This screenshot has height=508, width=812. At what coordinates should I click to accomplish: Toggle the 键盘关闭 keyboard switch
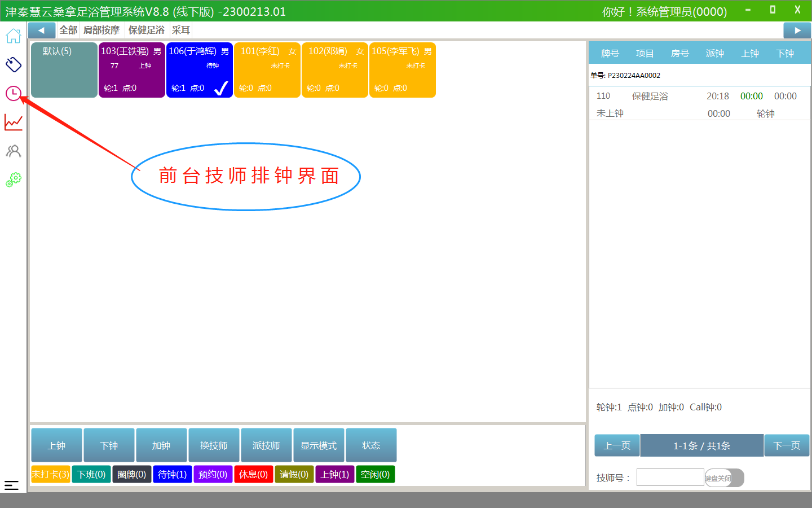coord(724,478)
